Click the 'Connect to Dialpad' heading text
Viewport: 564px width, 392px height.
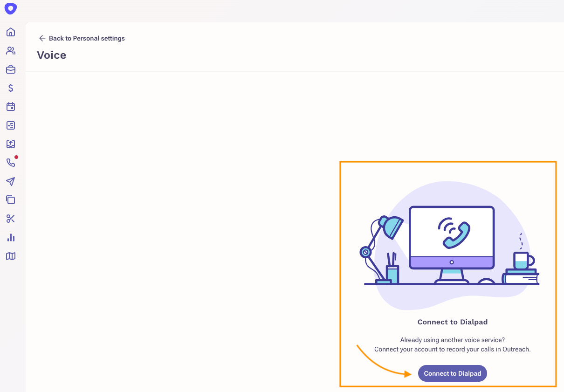pyautogui.click(x=453, y=322)
